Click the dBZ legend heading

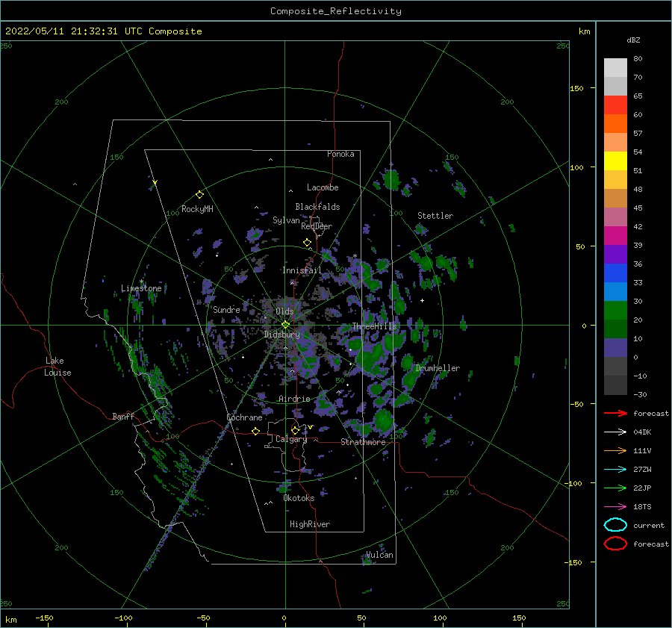coord(633,40)
